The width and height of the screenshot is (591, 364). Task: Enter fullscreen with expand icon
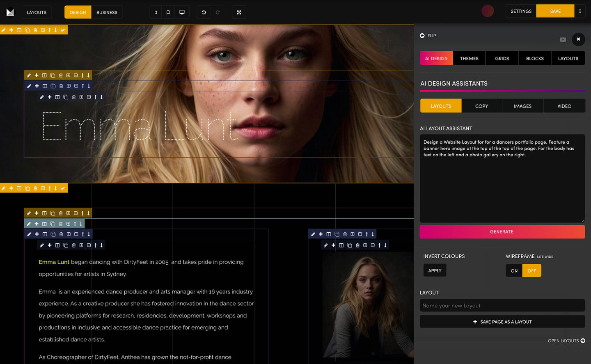coord(239,12)
